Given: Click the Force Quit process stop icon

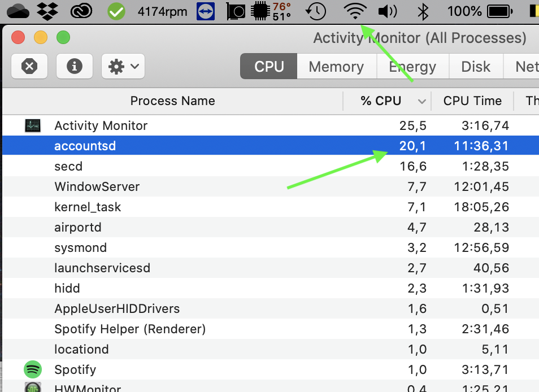Looking at the screenshot, I should click(29, 67).
